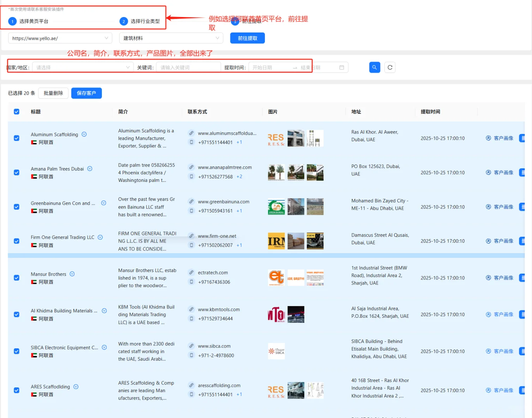The image size is (532, 418).
Task: Click phone icon beside +971526277568
Action: click(x=191, y=176)
